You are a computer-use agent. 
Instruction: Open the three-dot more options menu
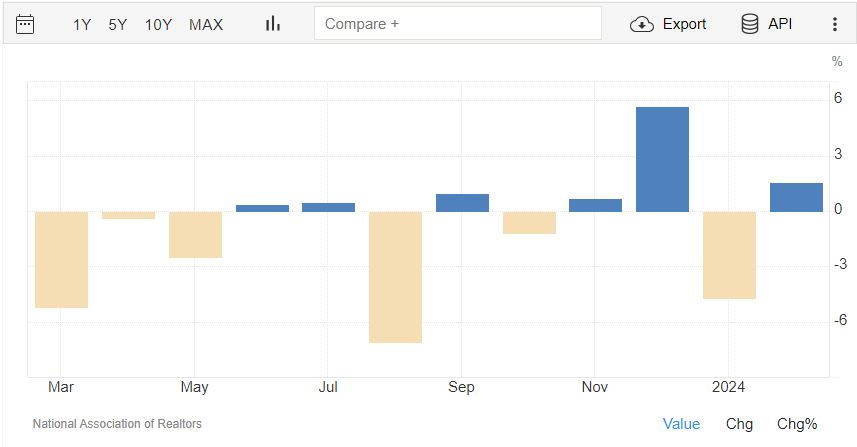[x=835, y=24]
